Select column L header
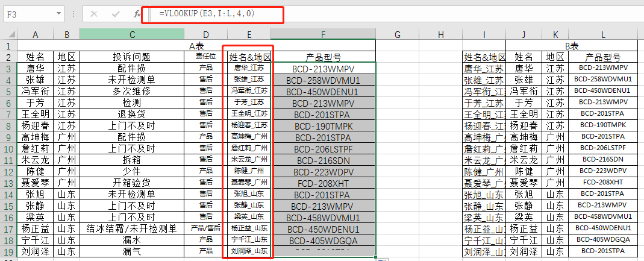Image resolution: width=644 pixels, height=261 pixels. [x=604, y=35]
